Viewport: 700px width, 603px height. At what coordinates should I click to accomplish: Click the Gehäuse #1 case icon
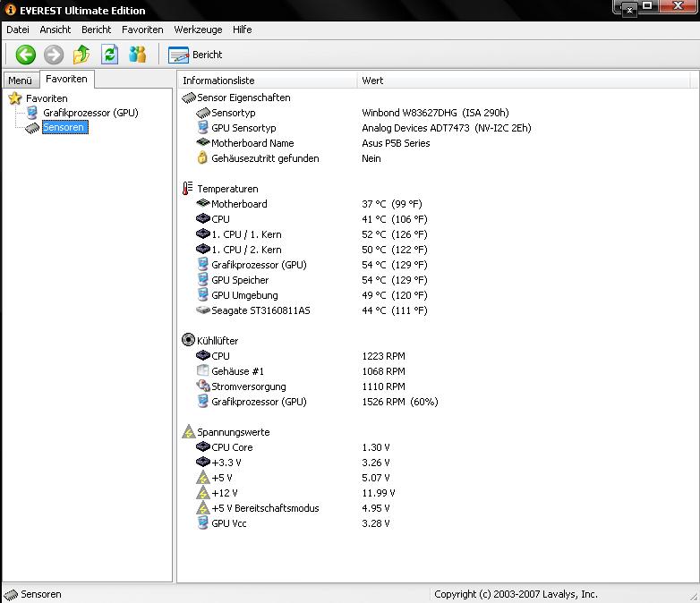pos(202,370)
